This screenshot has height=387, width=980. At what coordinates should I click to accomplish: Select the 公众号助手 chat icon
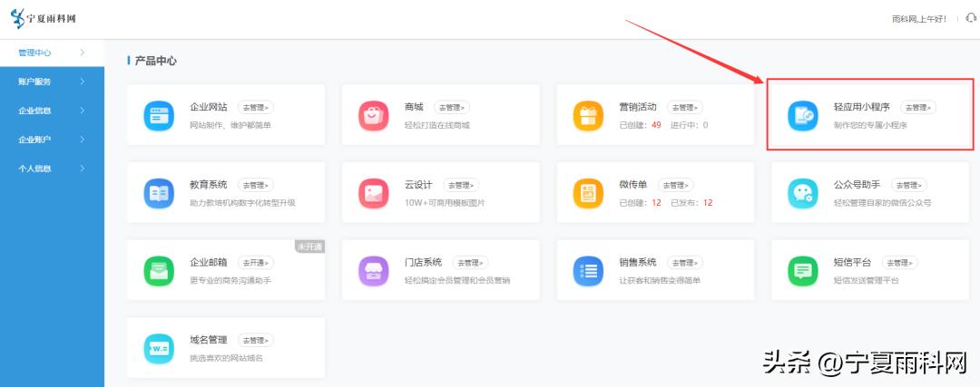tap(802, 193)
